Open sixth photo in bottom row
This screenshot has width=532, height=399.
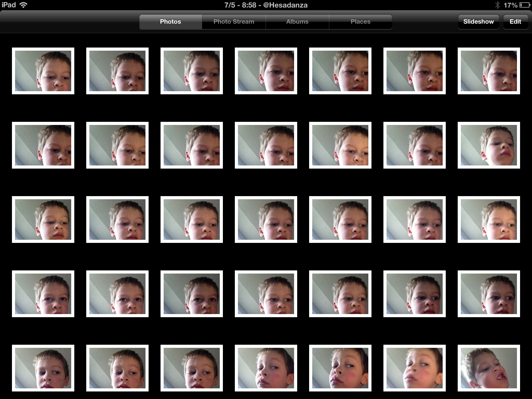coord(414,368)
